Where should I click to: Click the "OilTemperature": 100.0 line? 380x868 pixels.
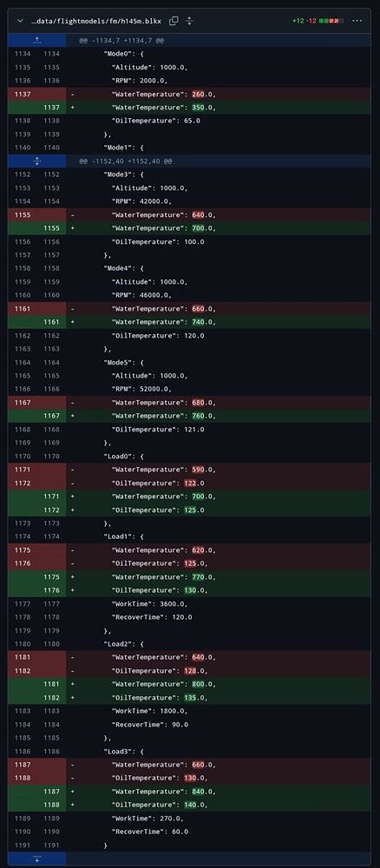tap(158, 241)
